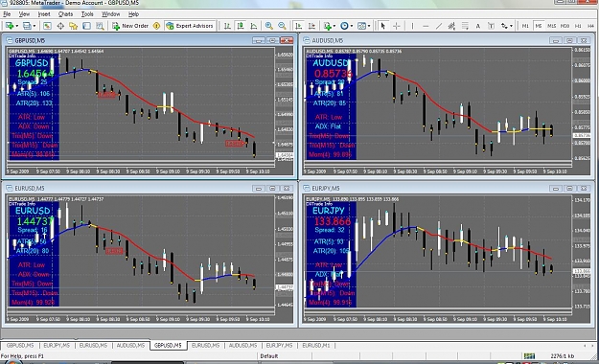The image size is (599, 364).
Task: Draw a horizontal line
Action: tap(426, 26)
